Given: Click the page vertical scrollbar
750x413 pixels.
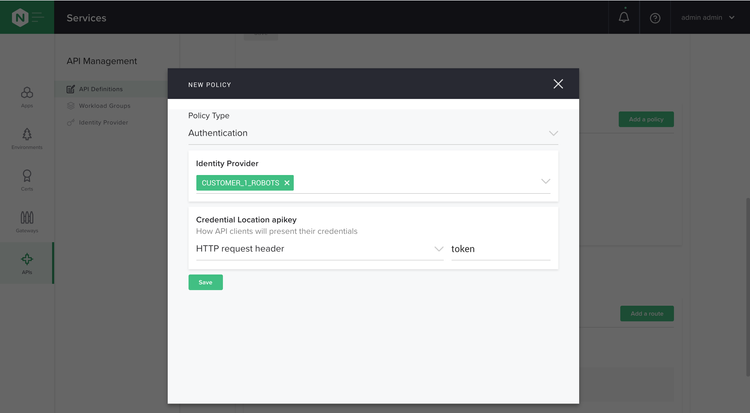Looking at the screenshot, I should pyautogui.click(x=747, y=287).
